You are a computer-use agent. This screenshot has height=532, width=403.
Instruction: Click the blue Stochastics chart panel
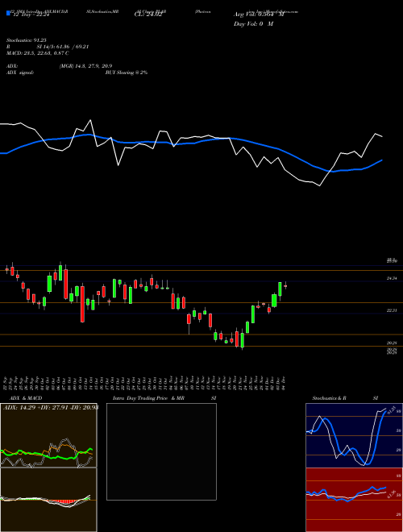click(354, 435)
